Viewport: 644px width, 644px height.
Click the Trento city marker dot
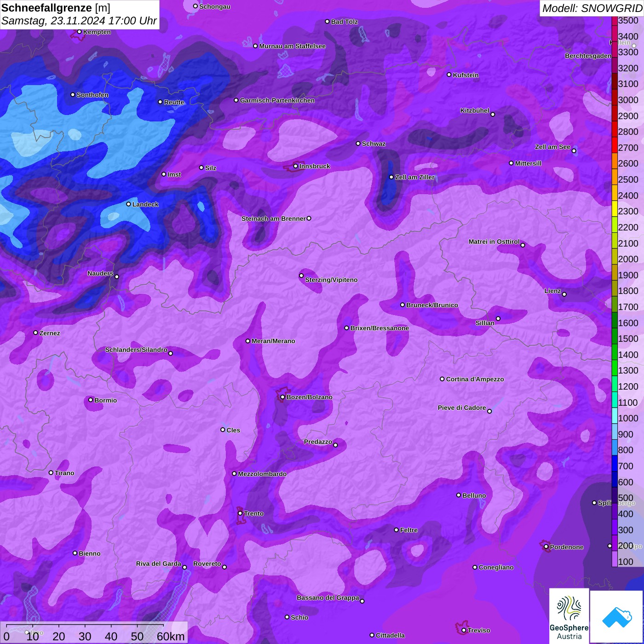240,513
